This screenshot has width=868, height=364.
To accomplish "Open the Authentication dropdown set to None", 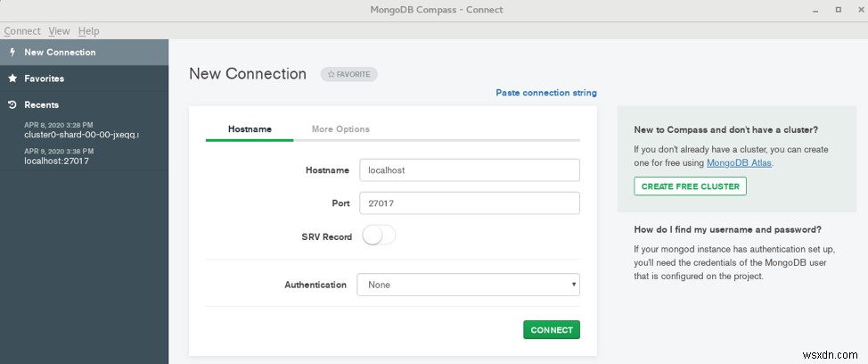I will [x=469, y=285].
